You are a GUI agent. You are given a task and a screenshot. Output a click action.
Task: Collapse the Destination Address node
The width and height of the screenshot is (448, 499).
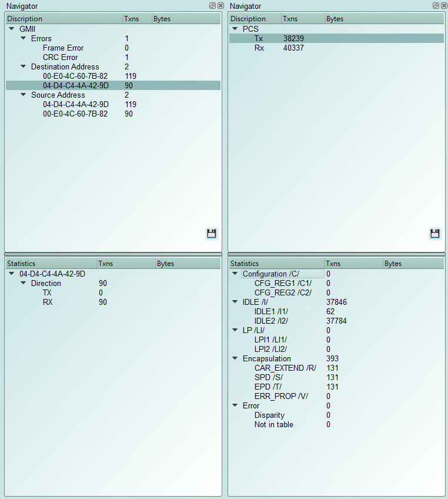point(23,66)
